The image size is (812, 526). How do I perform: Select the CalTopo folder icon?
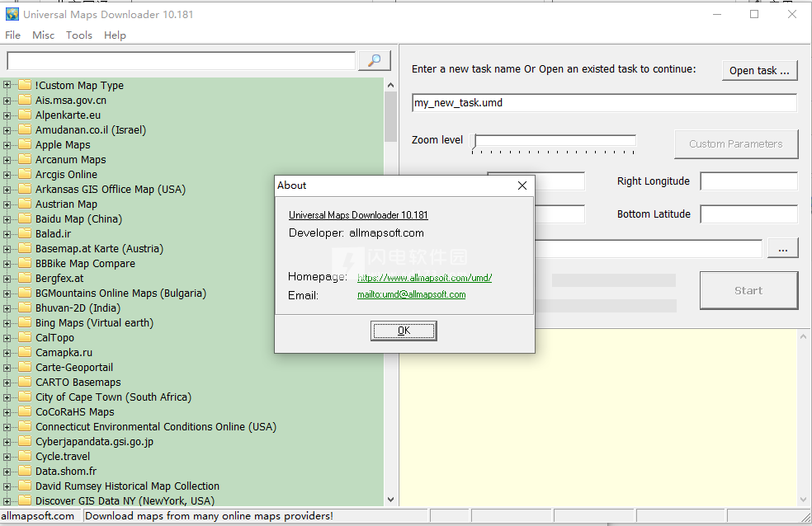(25, 337)
